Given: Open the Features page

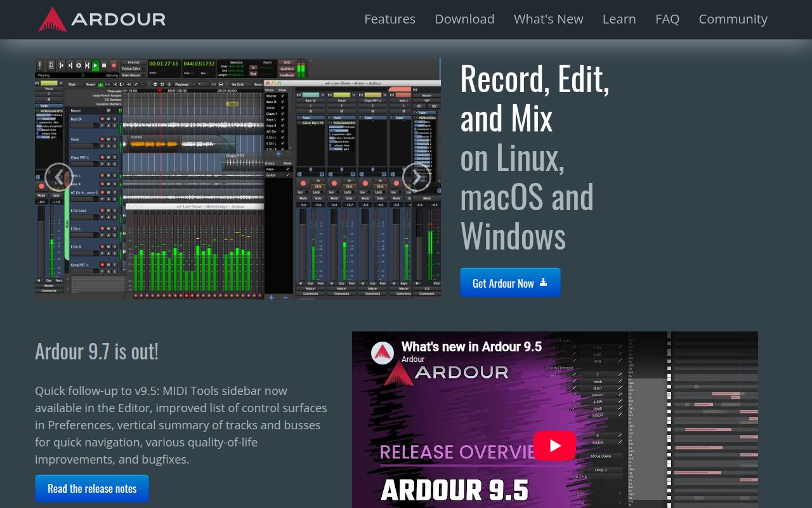Looking at the screenshot, I should coord(390,19).
